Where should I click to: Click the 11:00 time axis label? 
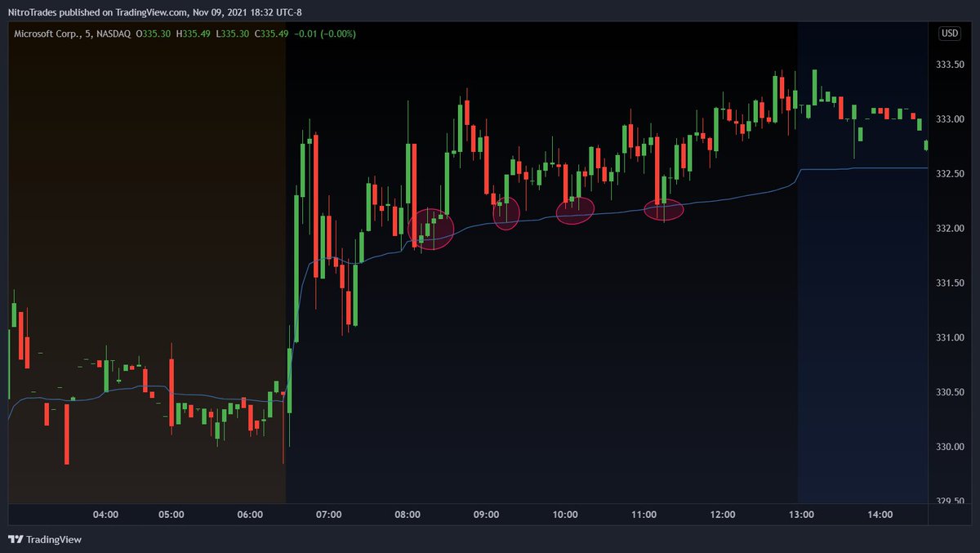click(x=644, y=515)
